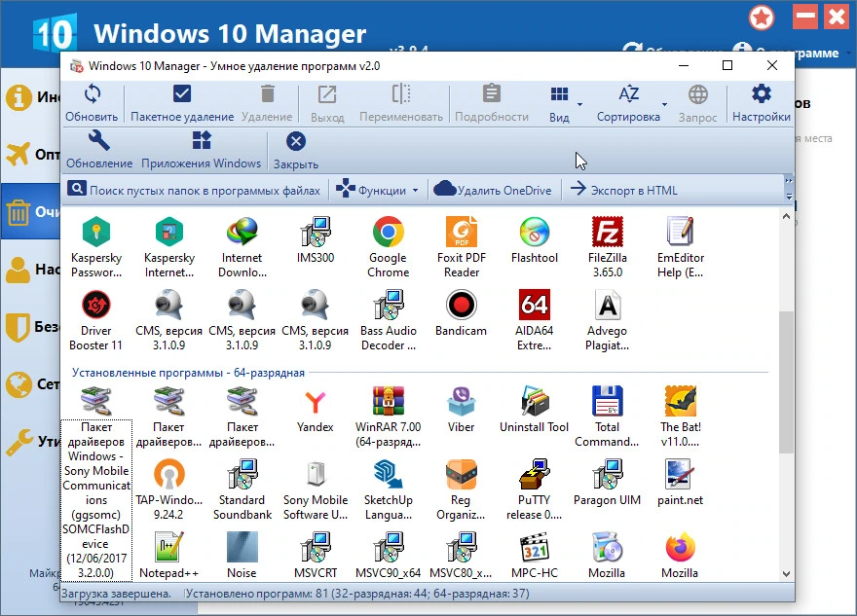Select the paint.net program

(x=681, y=483)
